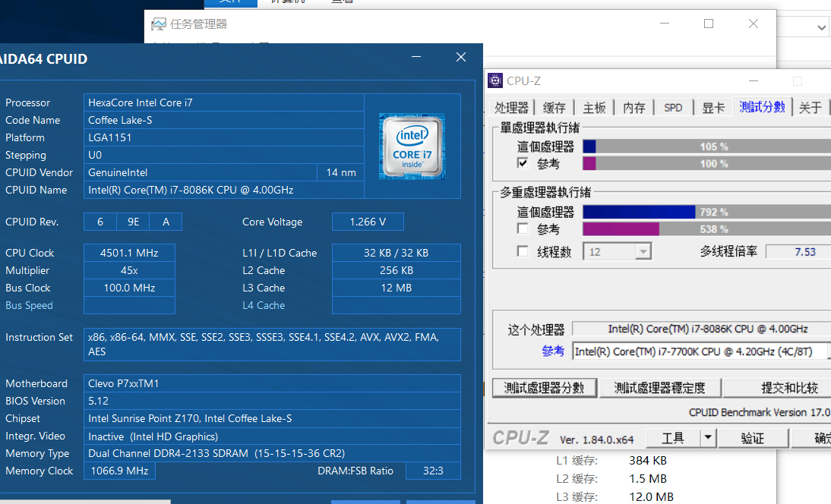Click the 測試處理器穩定度 button
This screenshot has height=504, width=831.
660,388
